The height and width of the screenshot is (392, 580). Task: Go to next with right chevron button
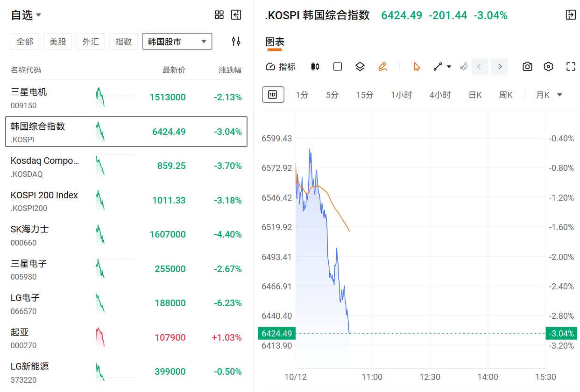point(500,67)
